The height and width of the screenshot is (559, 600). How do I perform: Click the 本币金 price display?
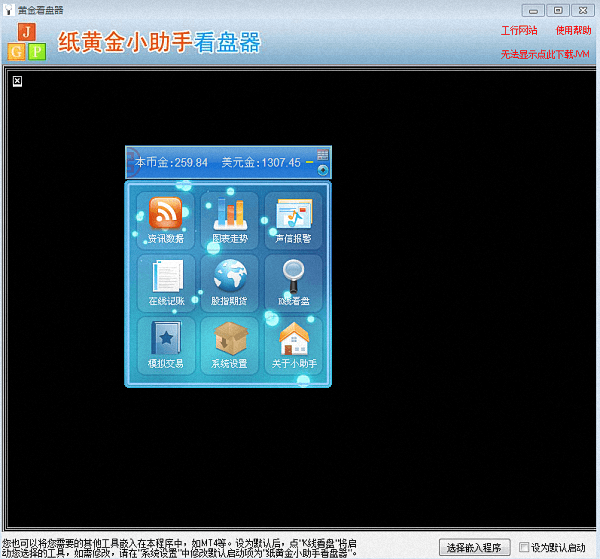pyautogui.click(x=171, y=162)
